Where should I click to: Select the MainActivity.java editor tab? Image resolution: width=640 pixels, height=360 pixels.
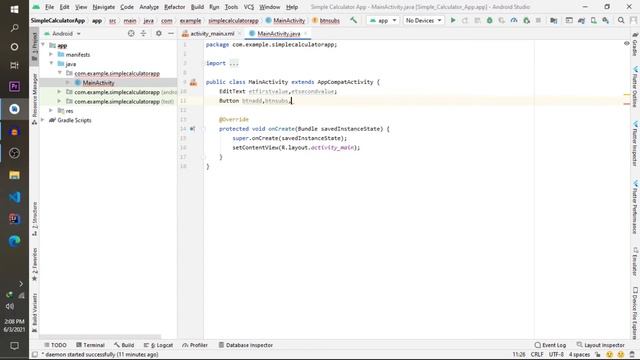tap(278, 33)
